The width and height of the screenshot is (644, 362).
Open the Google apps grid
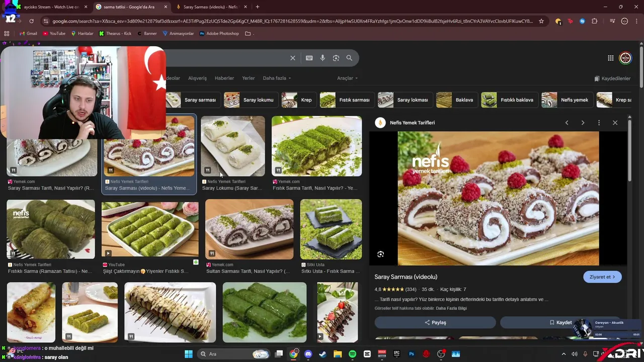coord(610,58)
